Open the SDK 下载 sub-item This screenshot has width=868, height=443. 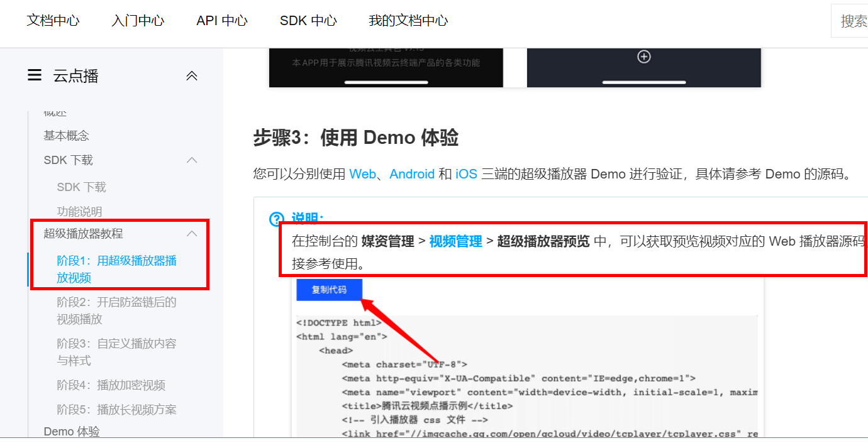(81, 187)
